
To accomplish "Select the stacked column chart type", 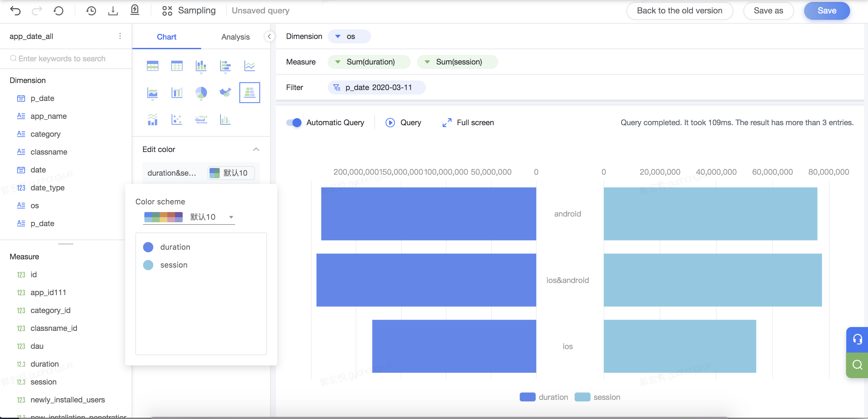I will click(x=201, y=66).
